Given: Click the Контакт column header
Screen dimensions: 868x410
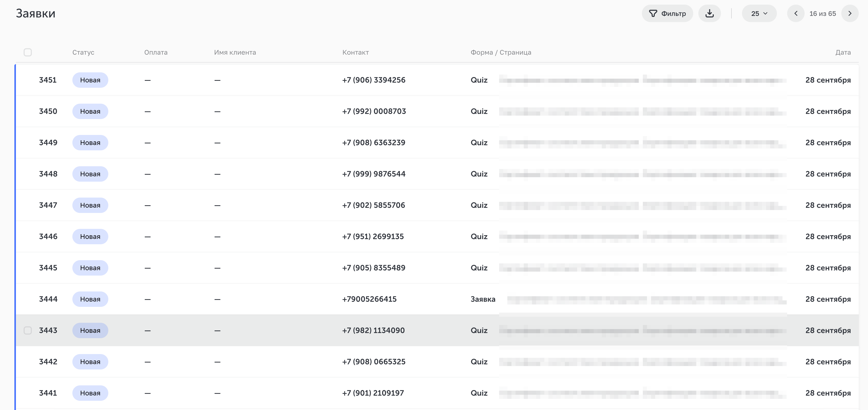Looking at the screenshot, I should pos(355,52).
